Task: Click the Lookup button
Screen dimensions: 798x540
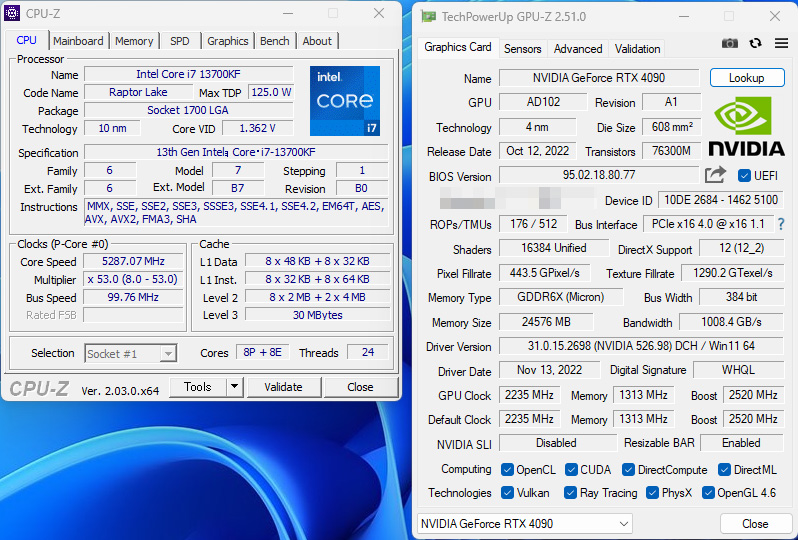Action: pyautogui.click(x=746, y=77)
